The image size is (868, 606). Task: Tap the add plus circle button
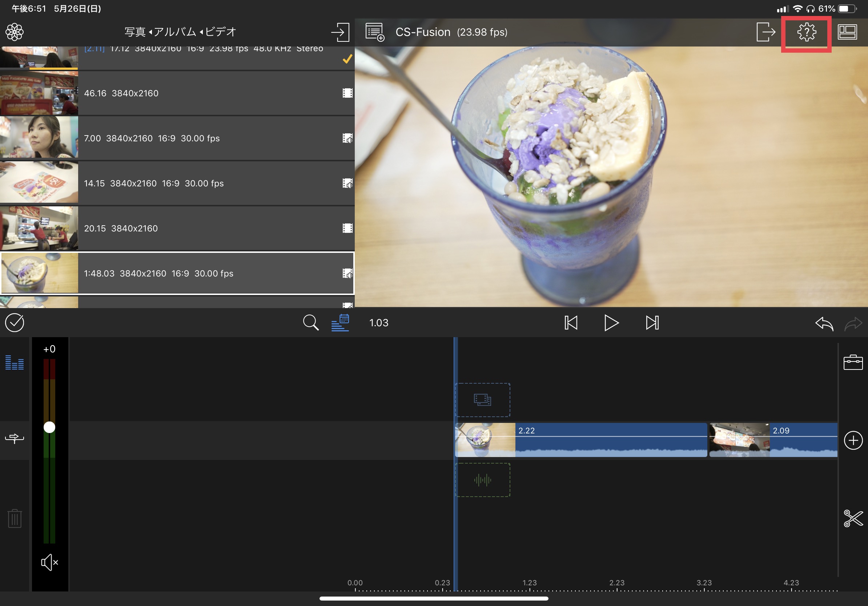[853, 440]
